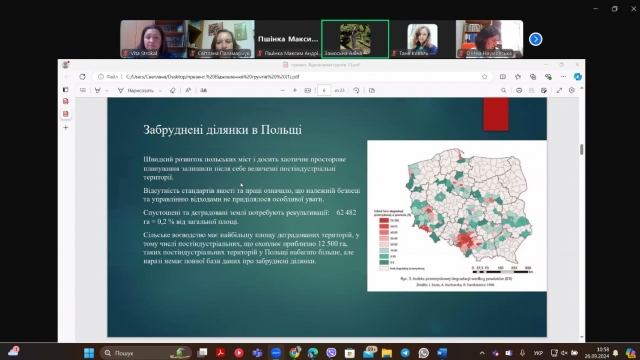Select the eraser tool in PDF toolbar
This screenshot has height=360, width=640.
(173, 90)
